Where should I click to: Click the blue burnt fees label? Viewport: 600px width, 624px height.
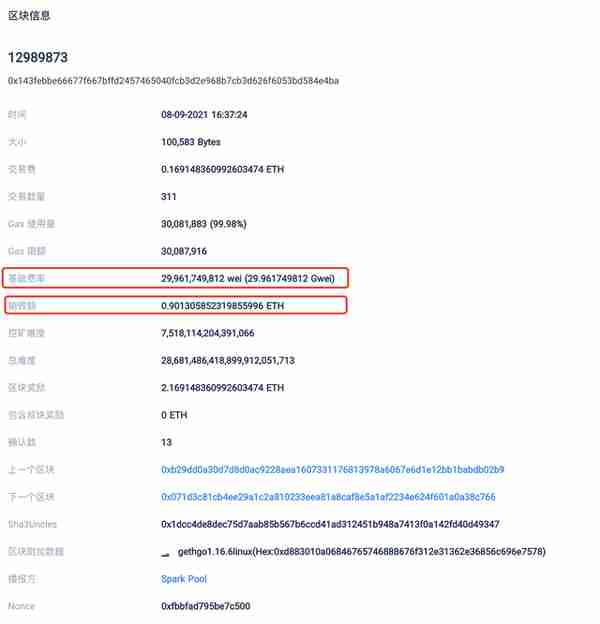pos(22,306)
